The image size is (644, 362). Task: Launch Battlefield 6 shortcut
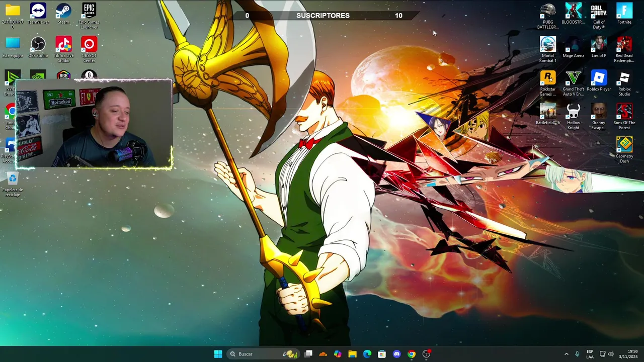tap(548, 115)
